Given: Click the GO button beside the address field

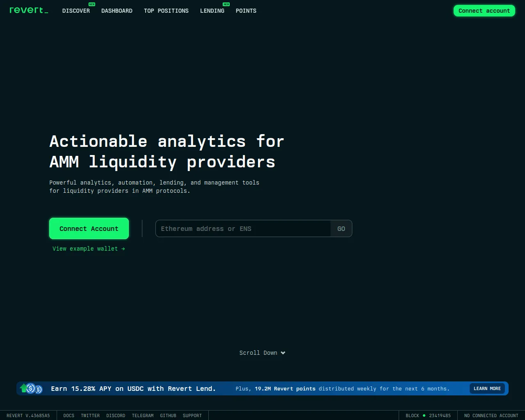Looking at the screenshot, I should (x=341, y=228).
